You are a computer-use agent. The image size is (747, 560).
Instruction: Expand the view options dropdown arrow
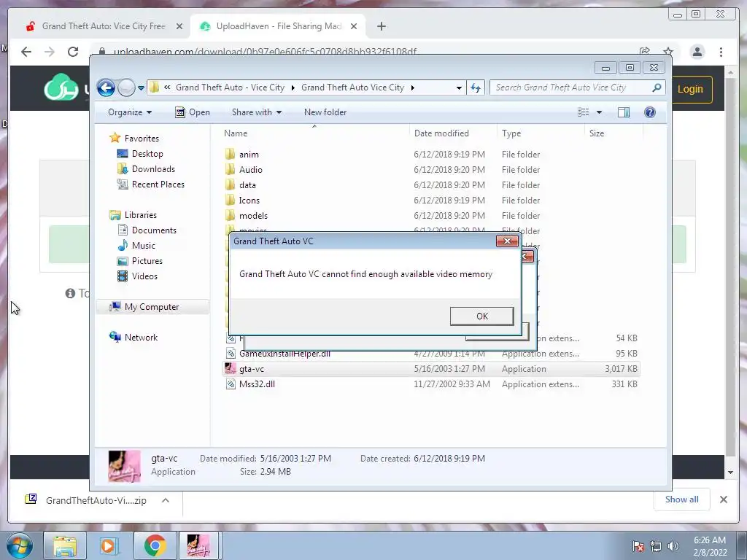(x=600, y=112)
